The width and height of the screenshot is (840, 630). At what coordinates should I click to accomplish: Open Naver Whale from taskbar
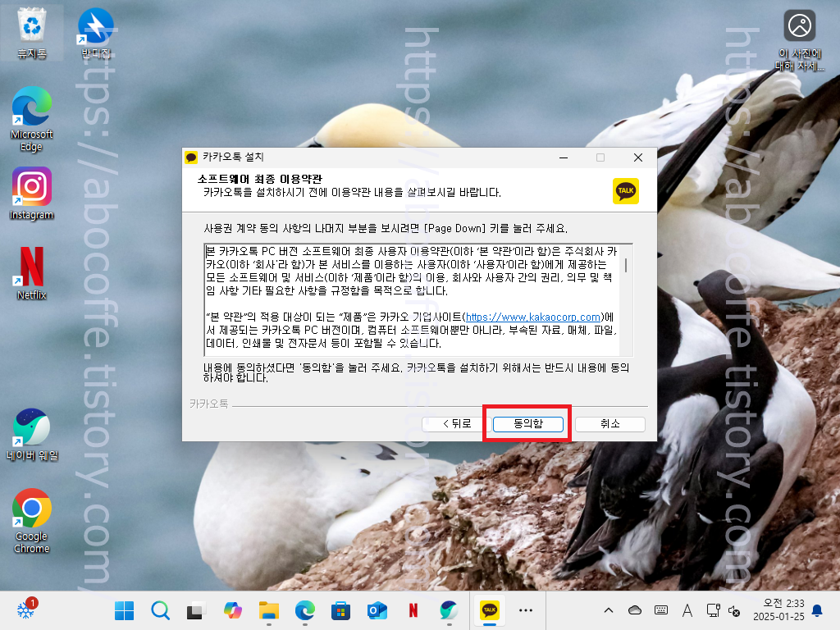pos(449,610)
